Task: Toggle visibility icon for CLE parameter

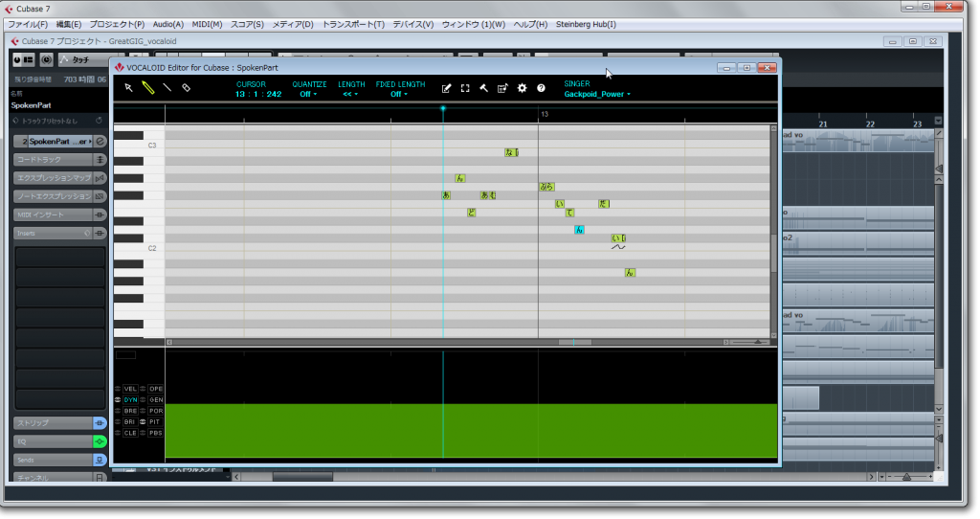Action: (118, 433)
